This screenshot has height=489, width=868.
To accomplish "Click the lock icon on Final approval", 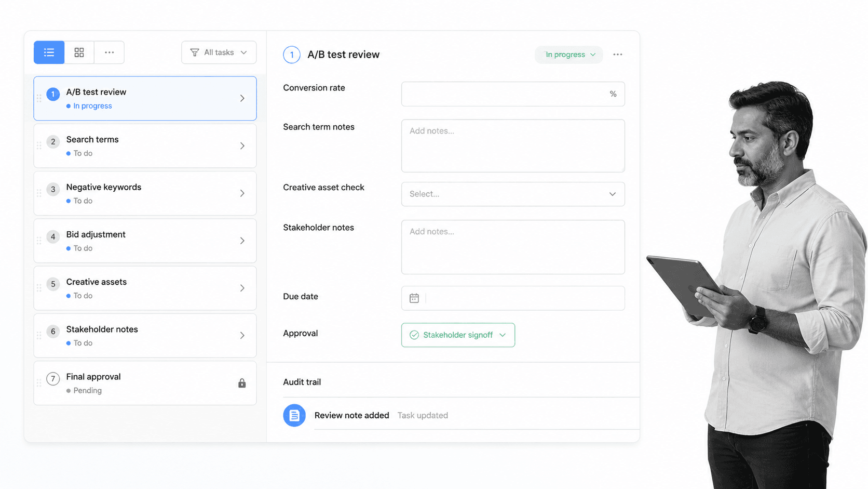I will (242, 383).
